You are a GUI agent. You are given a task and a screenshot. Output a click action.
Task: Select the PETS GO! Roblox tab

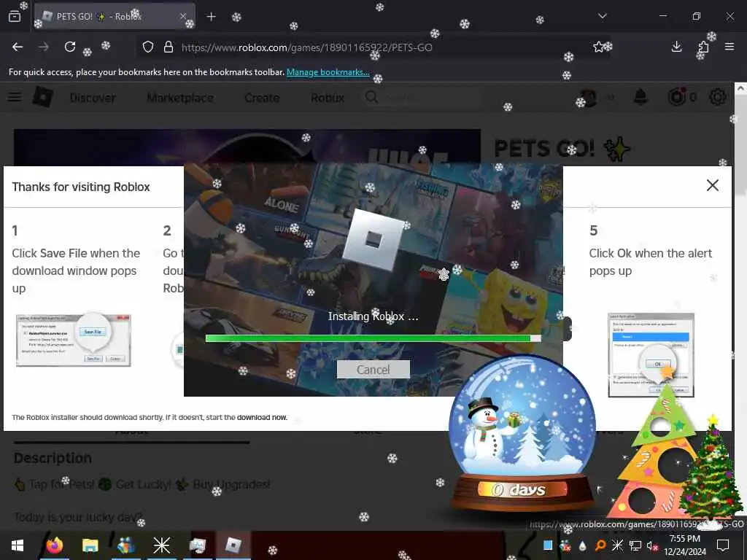(115, 17)
